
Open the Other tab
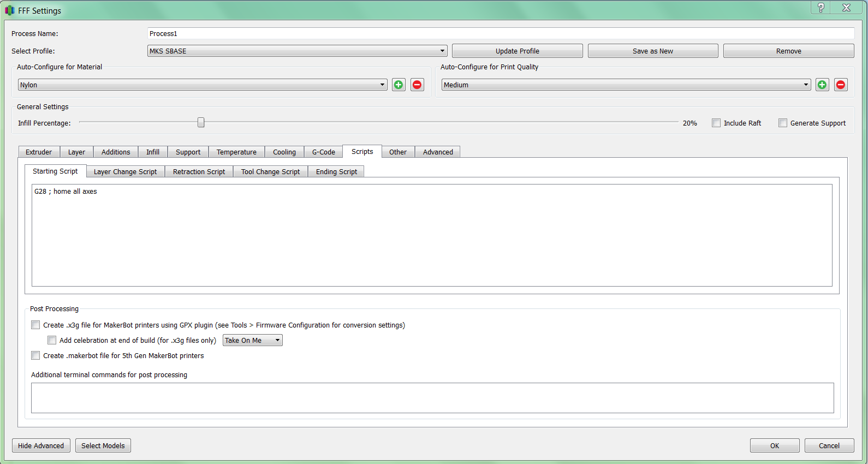click(x=398, y=152)
